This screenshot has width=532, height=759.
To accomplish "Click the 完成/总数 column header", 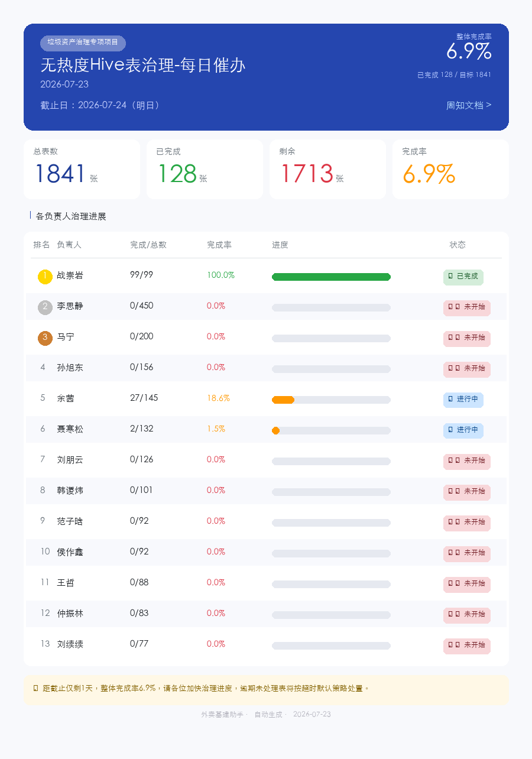I will [x=148, y=245].
